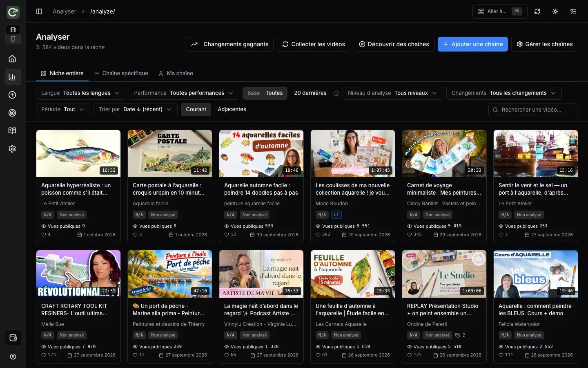Toggle the Adjacentes filter
Screen dimensions: 588x368
[x=232, y=110]
